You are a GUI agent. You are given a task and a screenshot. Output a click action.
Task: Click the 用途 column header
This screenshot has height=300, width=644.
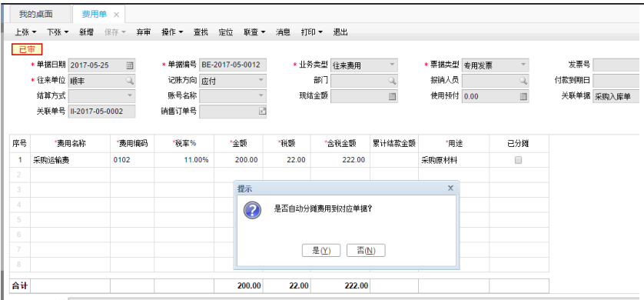coord(454,143)
